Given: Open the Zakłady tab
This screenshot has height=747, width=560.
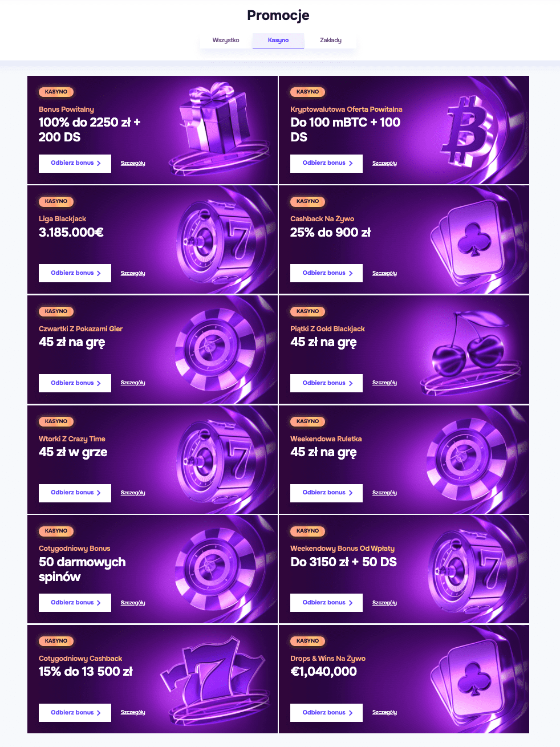Looking at the screenshot, I should tap(331, 40).
